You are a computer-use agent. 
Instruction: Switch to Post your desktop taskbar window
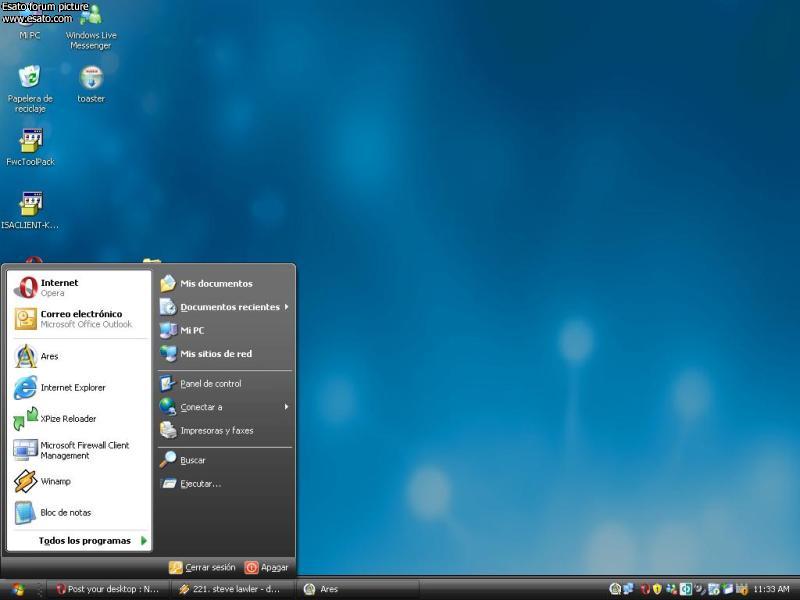[108, 589]
